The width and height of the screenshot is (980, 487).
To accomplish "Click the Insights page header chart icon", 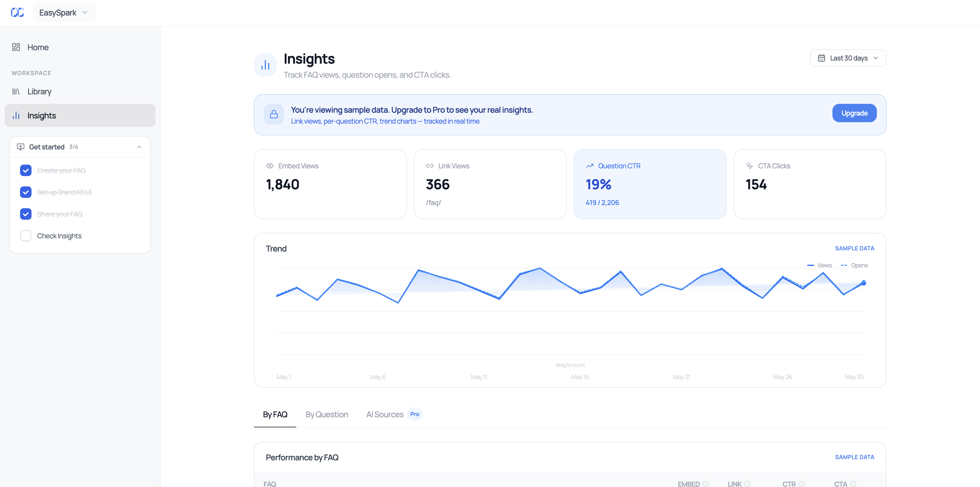I will pyautogui.click(x=265, y=65).
